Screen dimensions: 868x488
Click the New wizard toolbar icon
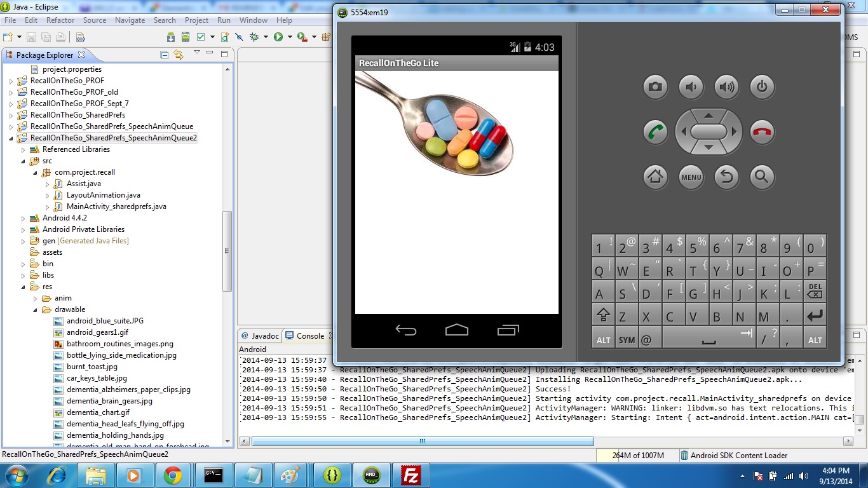point(8,37)
